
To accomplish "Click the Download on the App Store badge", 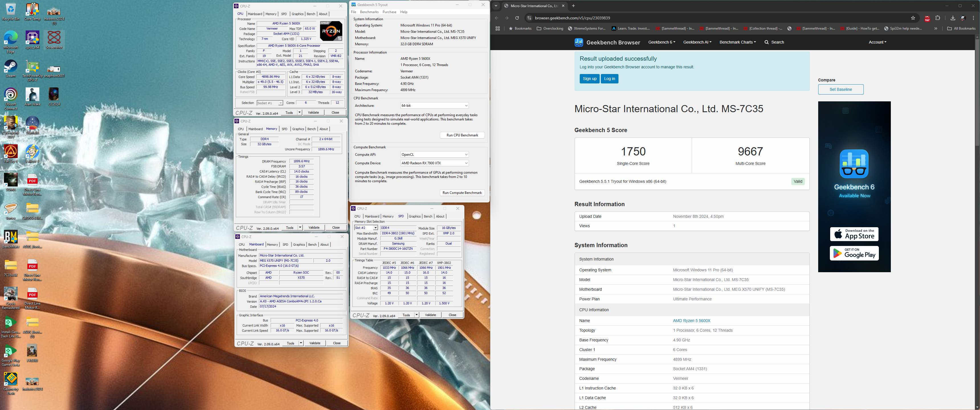I will [854, 234].
